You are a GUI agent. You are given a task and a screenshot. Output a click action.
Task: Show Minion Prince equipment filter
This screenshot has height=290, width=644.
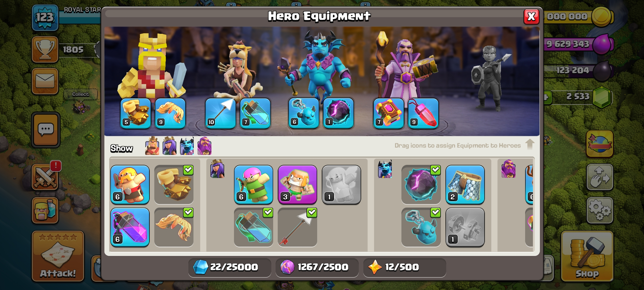(187, 146)
